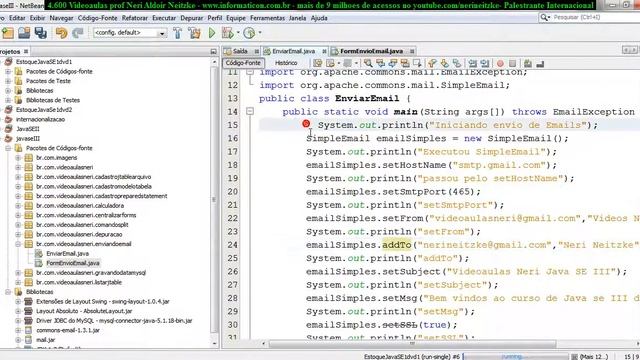This screenshot has height=360, width=640.
Task: Click the Last Edit icon in editor toolbar
Action: [x=318, y=63]
